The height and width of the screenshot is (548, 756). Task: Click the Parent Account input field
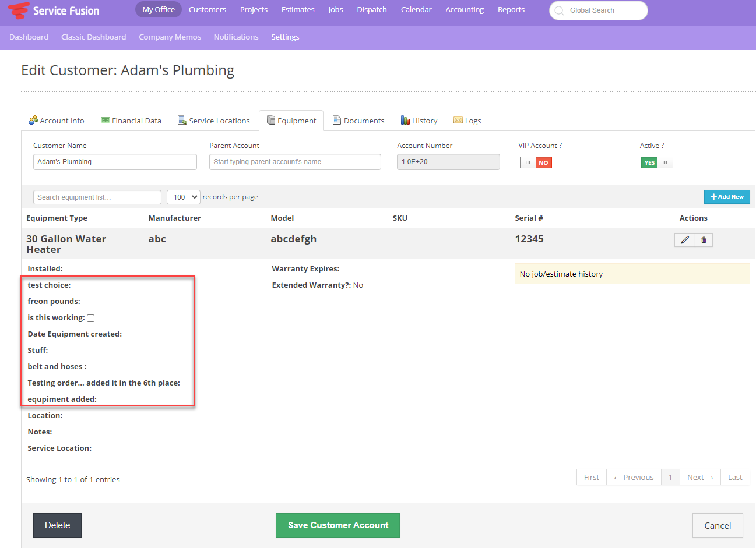coord(295,162)
